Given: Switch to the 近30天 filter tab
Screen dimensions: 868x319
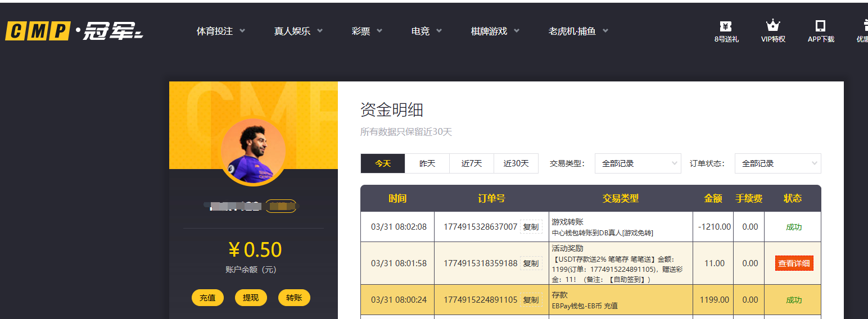Looking at the screenshot, I should point(516,163).
